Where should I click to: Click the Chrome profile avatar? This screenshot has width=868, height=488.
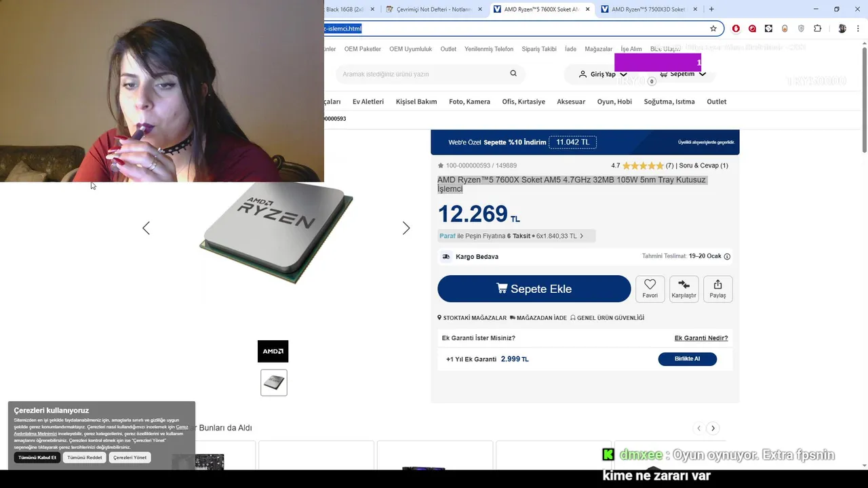point(842,28)
